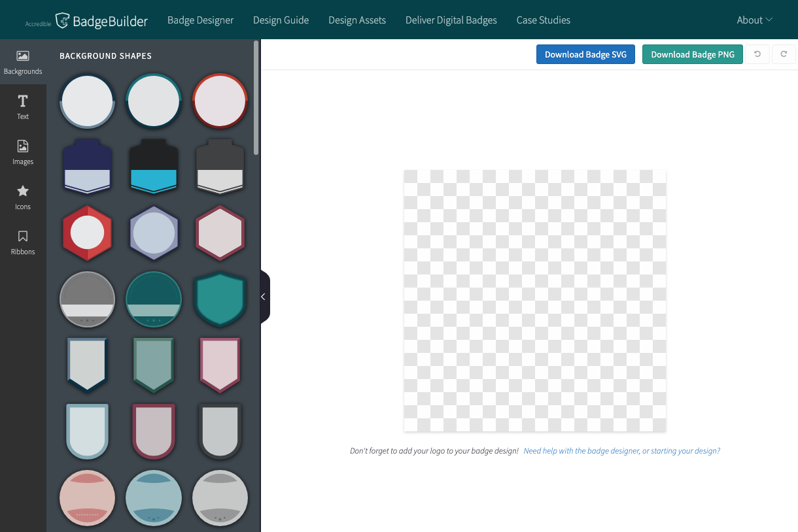Go to Badge Designer page
The image size is (798, 532).
[x=200, y=20]
